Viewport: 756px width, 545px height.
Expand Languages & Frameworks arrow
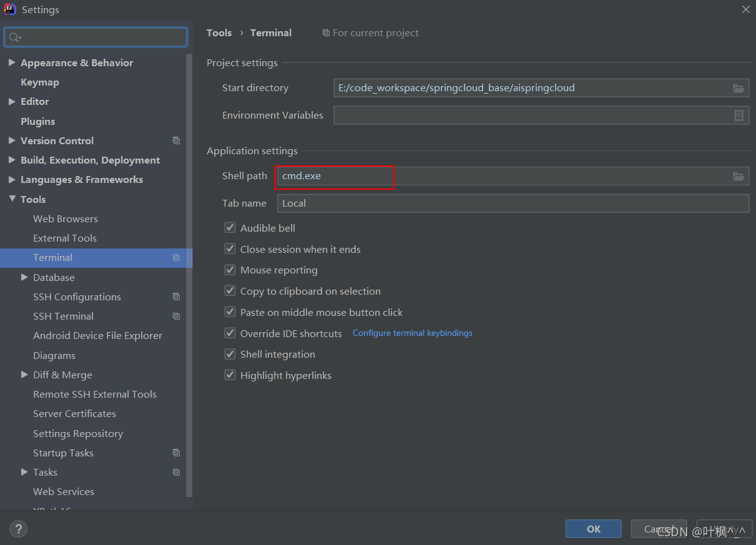click(x=12, y=179)
